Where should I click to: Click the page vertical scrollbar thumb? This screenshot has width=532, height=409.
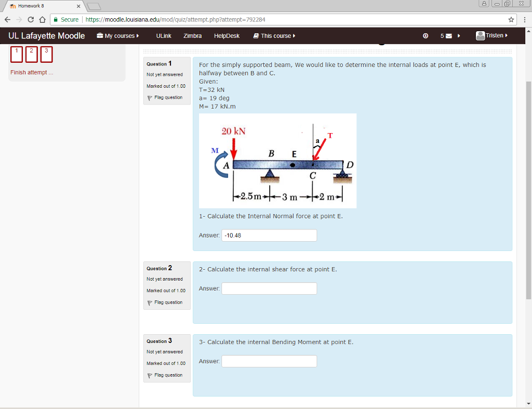(x=528, y=190)
